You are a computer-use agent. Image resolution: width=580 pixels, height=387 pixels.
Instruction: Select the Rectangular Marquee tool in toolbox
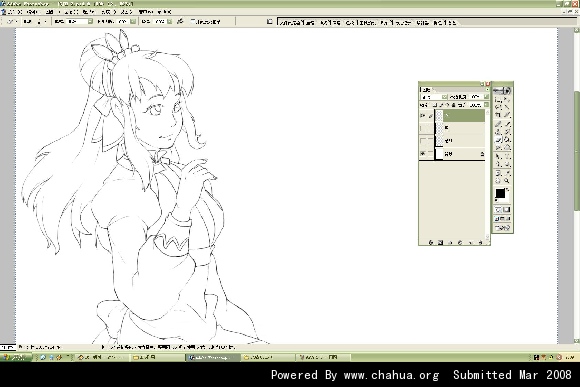(x=498, y=100)
